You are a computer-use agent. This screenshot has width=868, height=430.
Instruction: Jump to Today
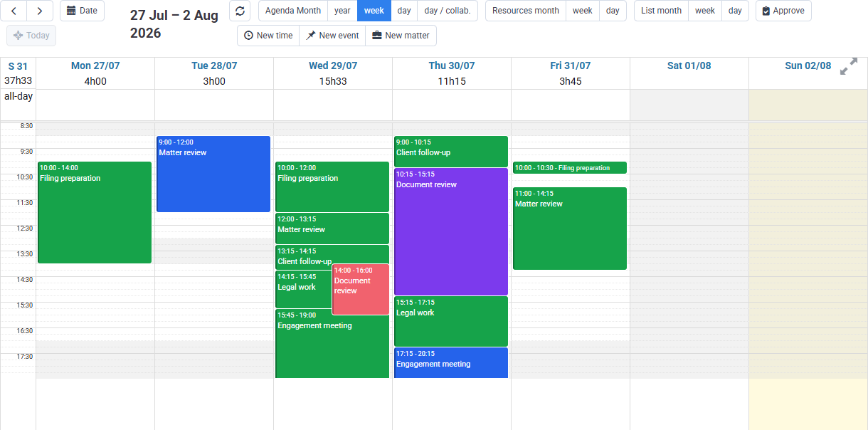pos(31,36)
